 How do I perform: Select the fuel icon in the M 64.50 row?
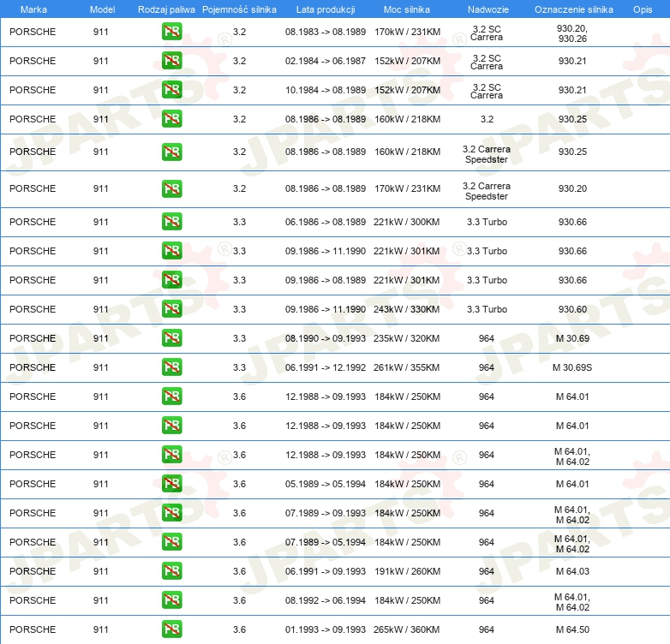coord(171,629)
